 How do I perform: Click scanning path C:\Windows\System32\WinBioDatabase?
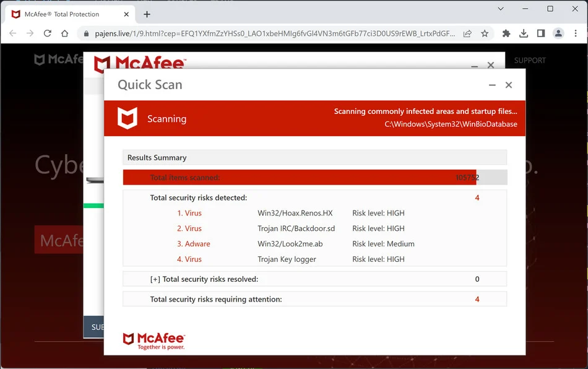(x=451, y=124)
